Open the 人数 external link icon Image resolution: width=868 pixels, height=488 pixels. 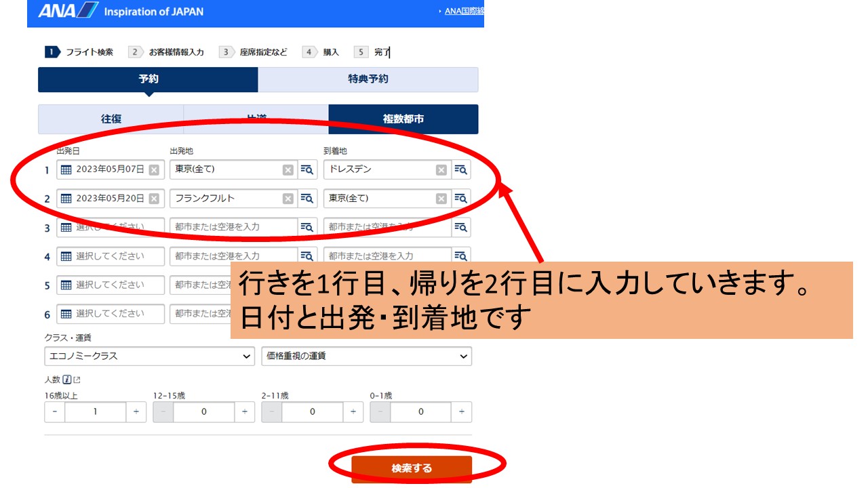[x=77, y=380]
